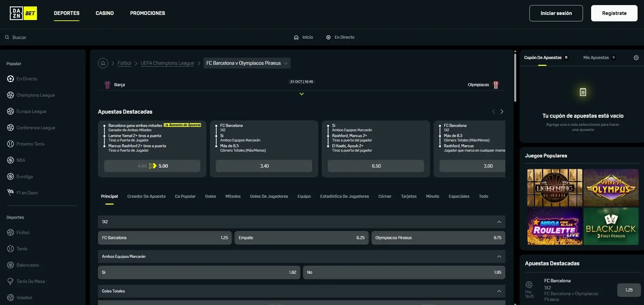
Task: Bet on Olympiacos Piraeus at 9.75
Action: point(438,238)
